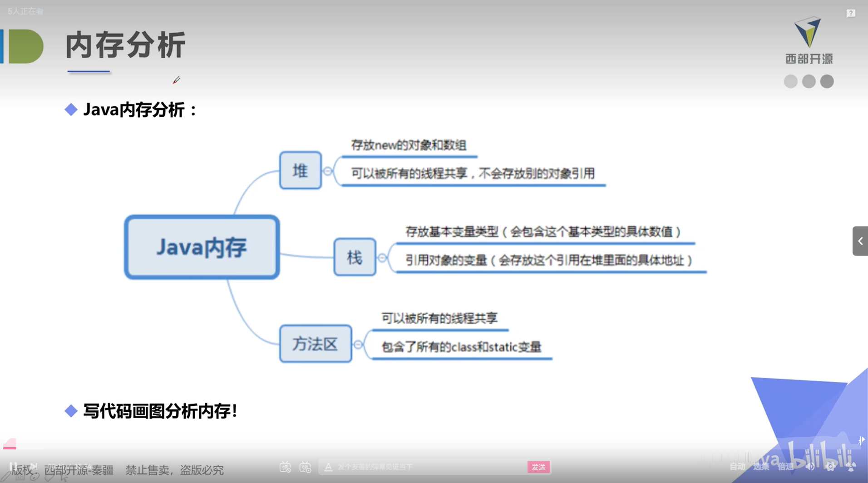868x483 pixels.
Task: Open danmaku settings icon
Action: pos(306,467)
